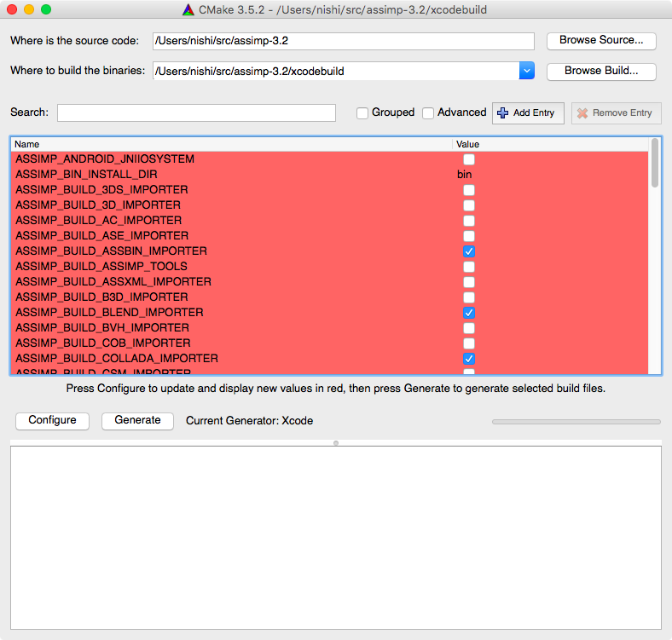Select the ASSIMP_BUILD_BVH_IMPORTER name
The height and width of the screenshot is (640, 672).
pyautogui.click(x=102, y=328)
